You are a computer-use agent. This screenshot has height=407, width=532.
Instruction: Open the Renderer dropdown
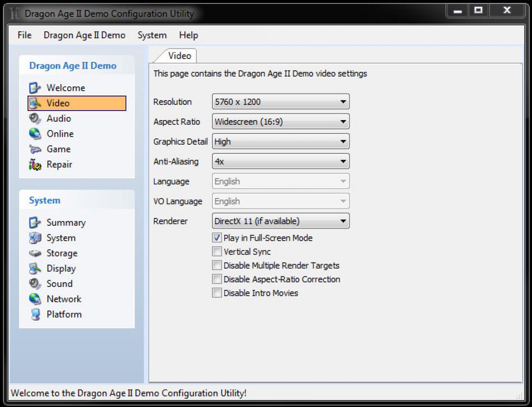coord(281,221)
